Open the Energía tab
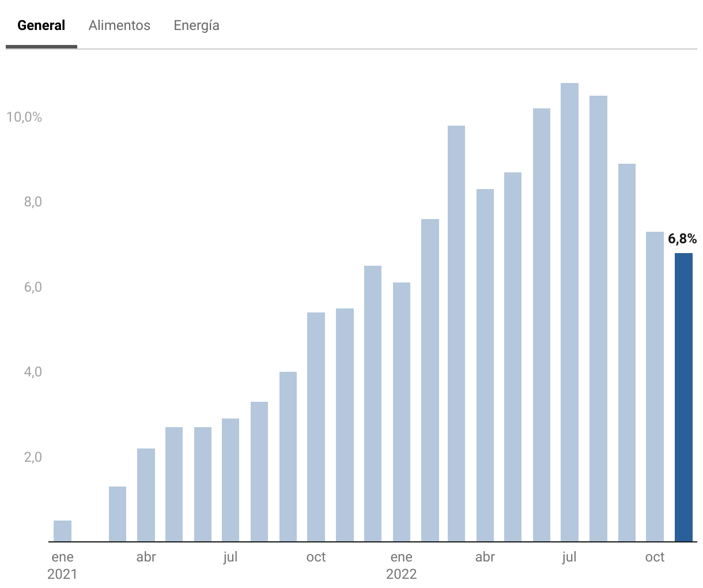703x588 pixels. 196,25
